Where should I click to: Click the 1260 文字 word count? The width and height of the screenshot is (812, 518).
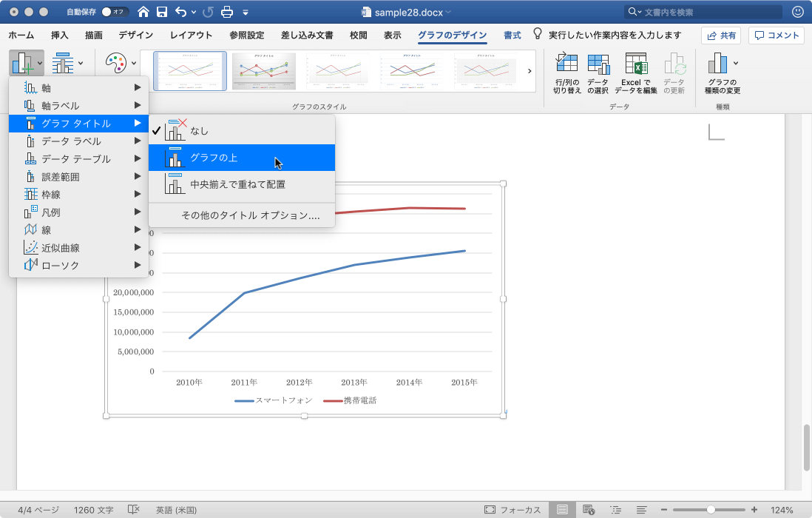point(93,510)
